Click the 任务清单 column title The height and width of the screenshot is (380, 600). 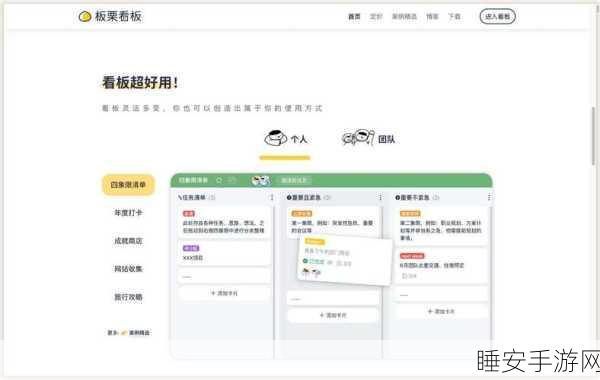tap(192, 197)
